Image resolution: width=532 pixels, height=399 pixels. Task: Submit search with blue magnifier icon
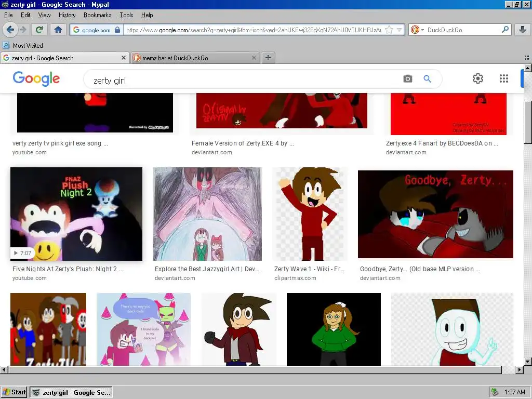click(427, 79)
